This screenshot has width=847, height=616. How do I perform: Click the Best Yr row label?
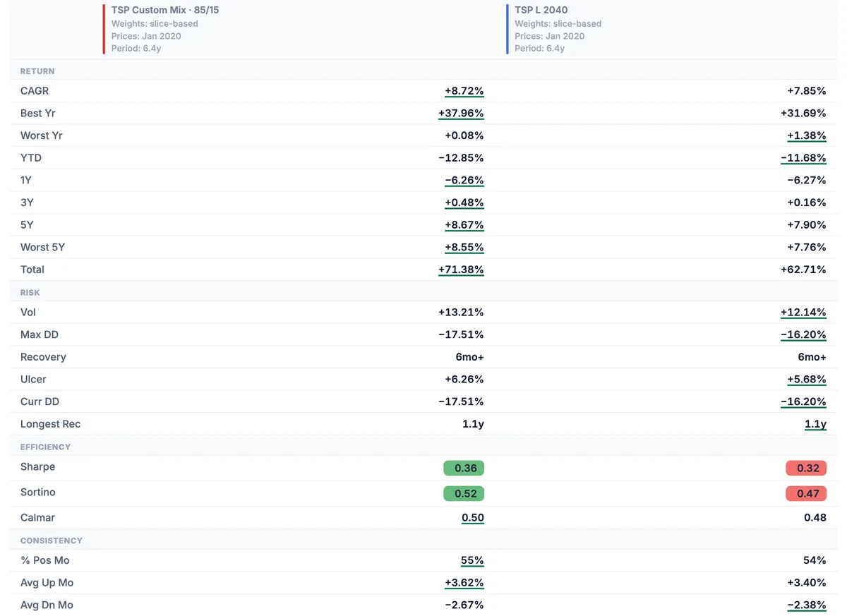coord(38,113)
